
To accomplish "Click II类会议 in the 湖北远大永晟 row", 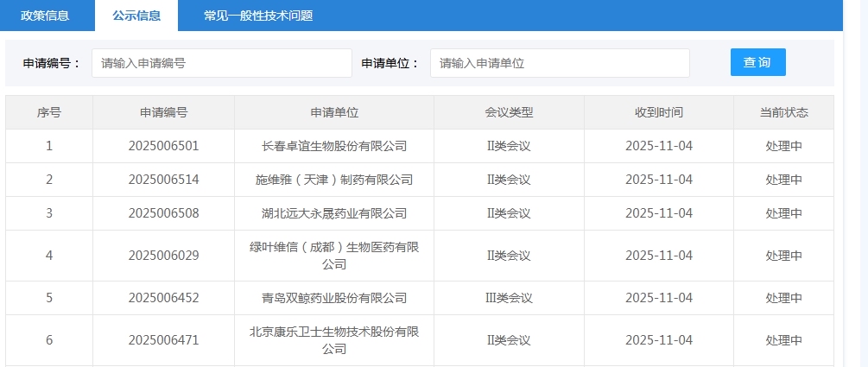I will (510, 213).
